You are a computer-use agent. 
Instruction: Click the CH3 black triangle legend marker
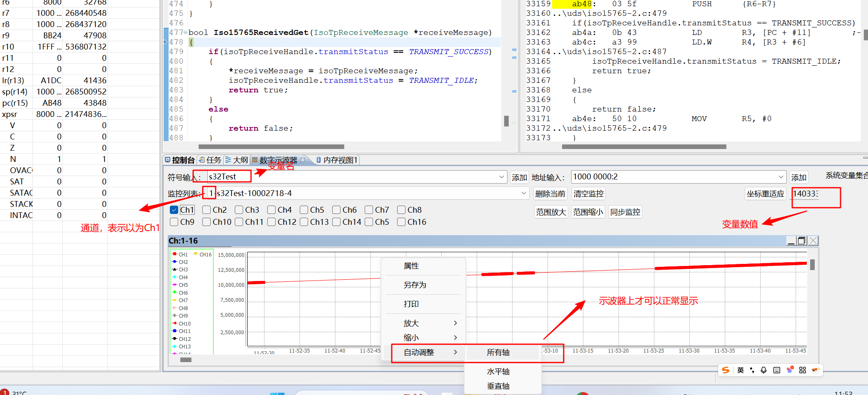(x=175, y=269)
